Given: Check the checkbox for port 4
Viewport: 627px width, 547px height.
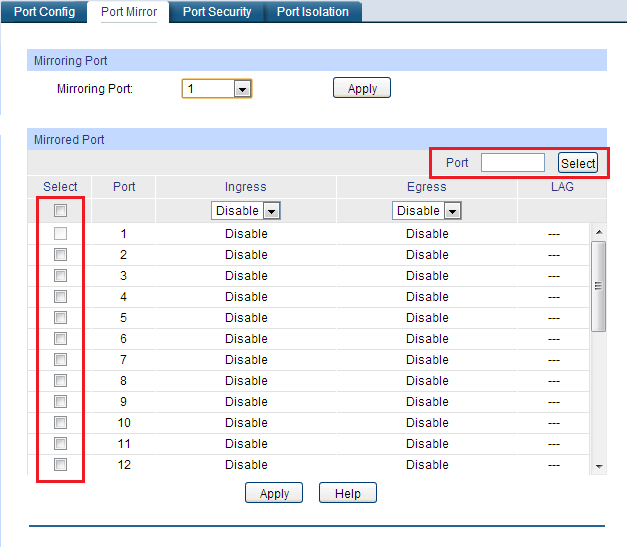Looking at the screenshot, I should tap(60, 296).
